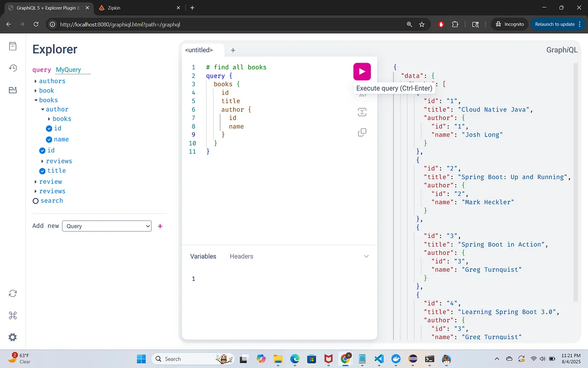
Task: Copy the query with the copy icon
Action: [362, 132]
